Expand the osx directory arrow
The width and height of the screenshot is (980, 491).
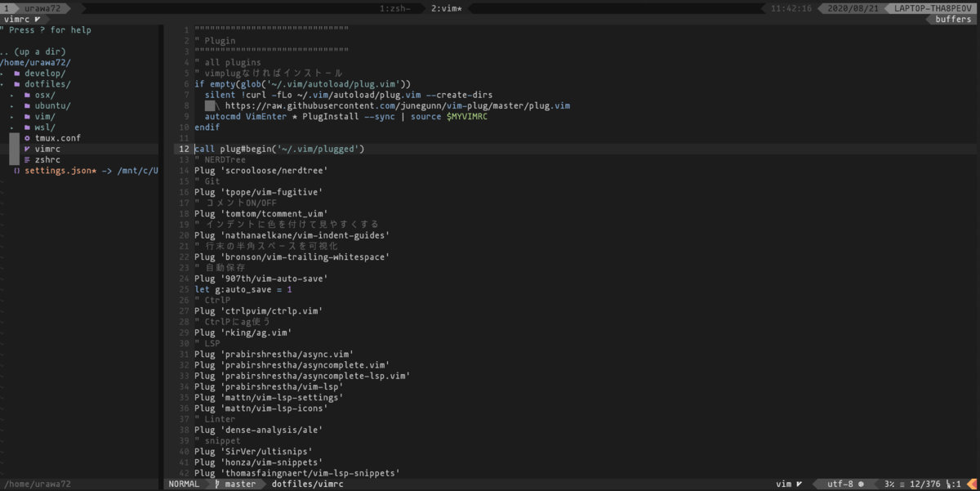(13, 95)
